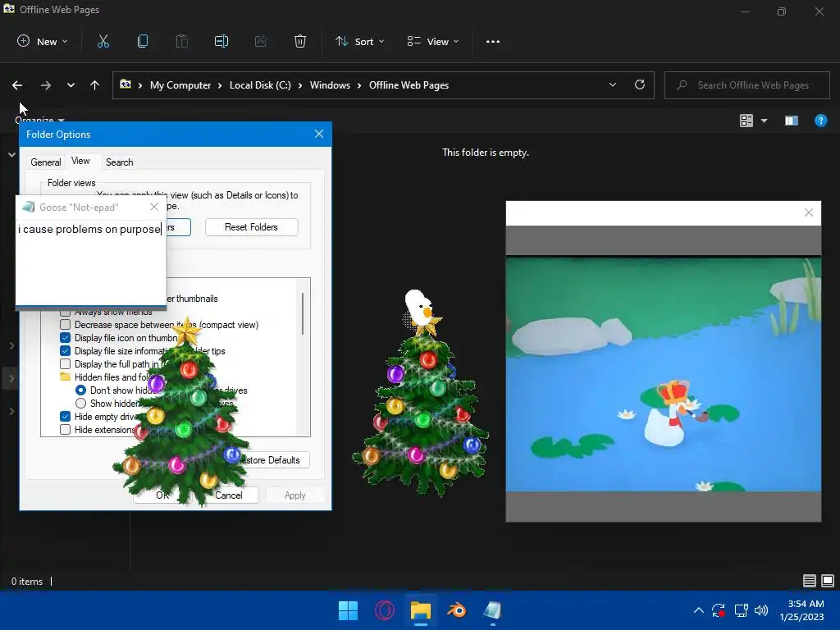Click the Delete trash can icon

click(300, 41)
